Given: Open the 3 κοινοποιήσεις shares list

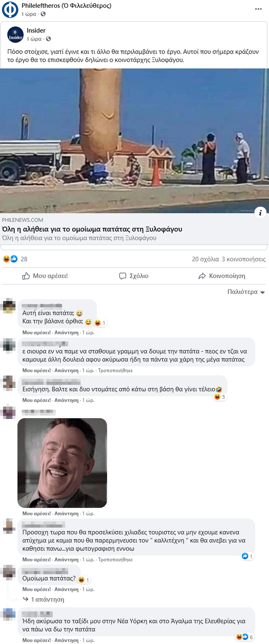Looking at the screenshot, I should coord(244,259).
